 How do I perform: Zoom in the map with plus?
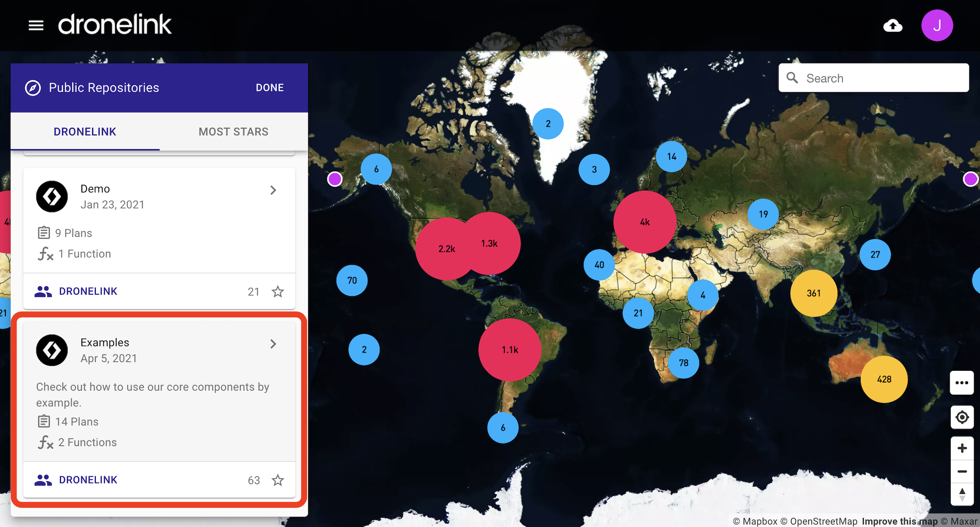[962, 448]
